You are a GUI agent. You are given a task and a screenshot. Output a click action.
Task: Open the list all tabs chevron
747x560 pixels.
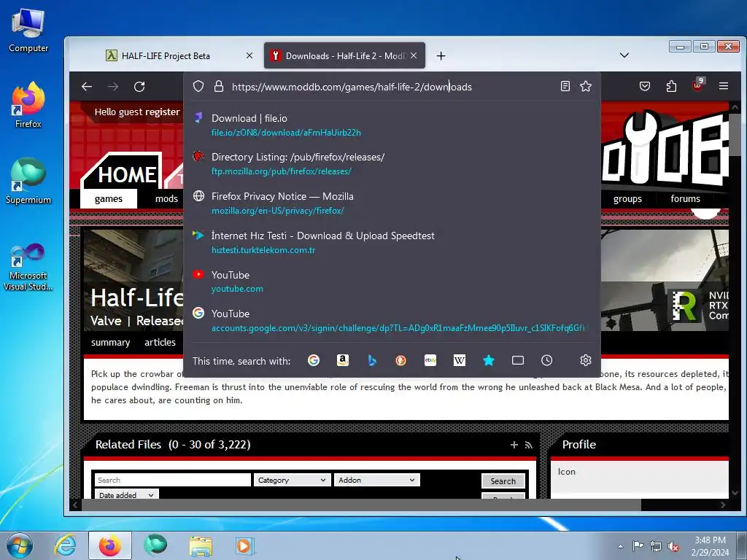click(624, 55)
